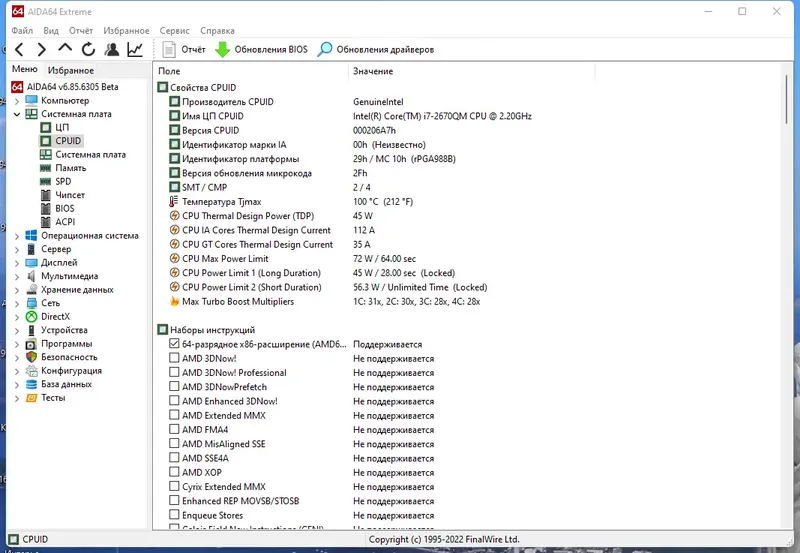This screenshot has width=800, height=553.
Task: Expand the Мультимедиа tree node
Action: (x=17, y=276)
